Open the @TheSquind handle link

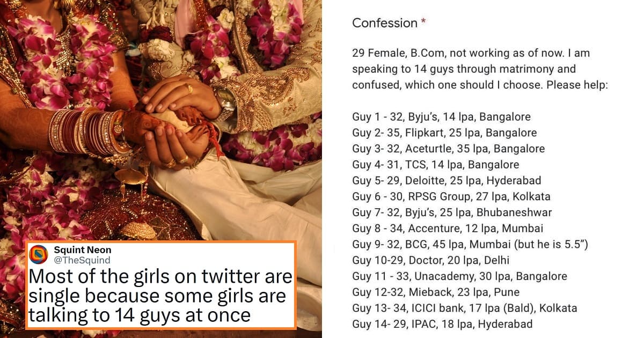(x=82, y=260)
